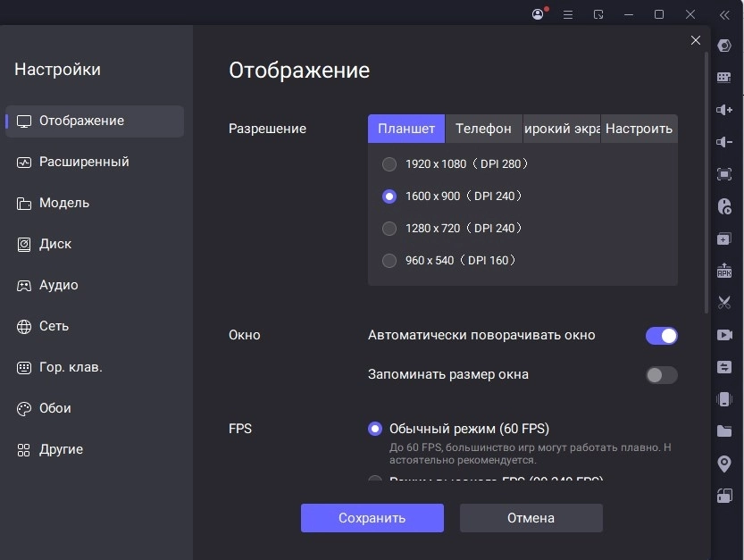The width and height of the screenshot is (744, 560).
Task: Open 'Расширенный' settings section
Action: 84,162
